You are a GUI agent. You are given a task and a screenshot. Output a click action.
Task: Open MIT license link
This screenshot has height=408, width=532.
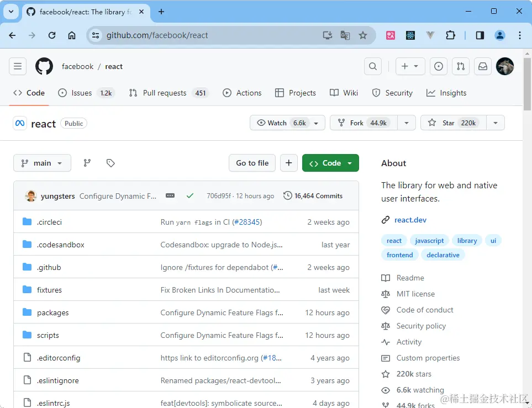(415, 294)
